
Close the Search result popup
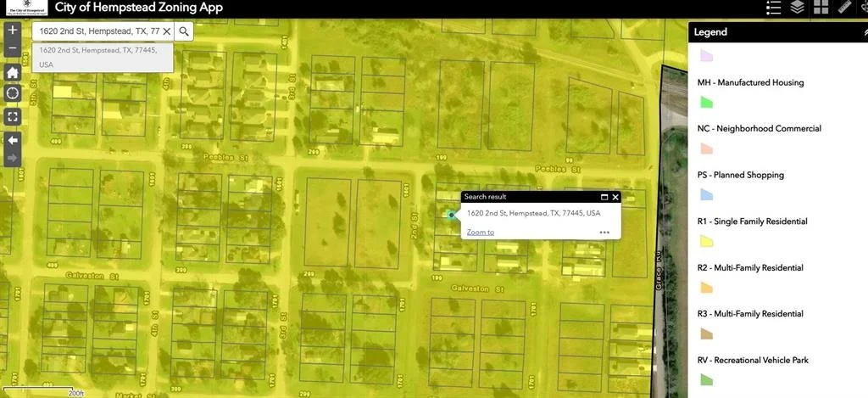(615, 197)
